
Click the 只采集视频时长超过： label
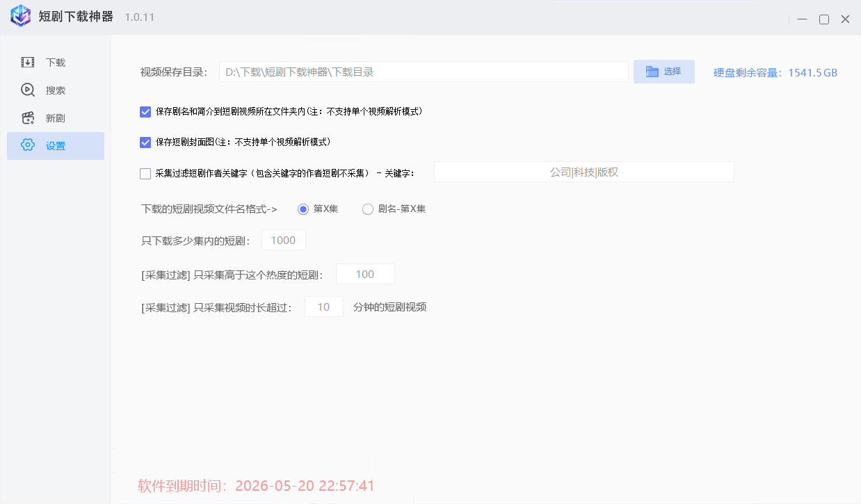216,307
